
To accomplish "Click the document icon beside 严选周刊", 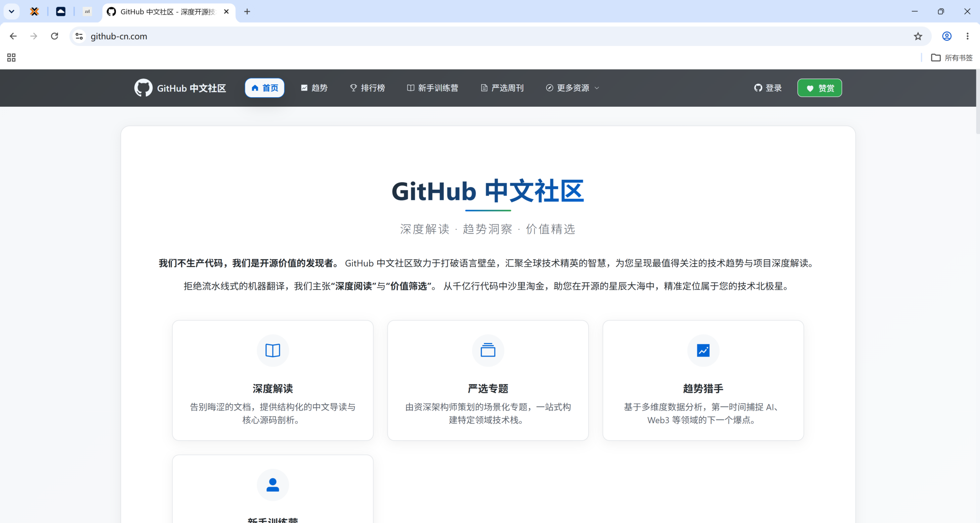I will pos(484,88).
